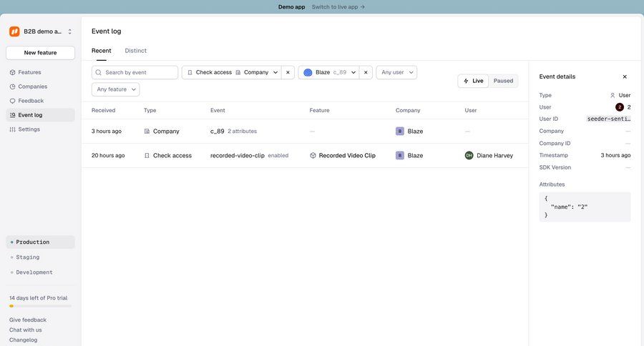Expand the B2B demo app switcher

[69, 31]
